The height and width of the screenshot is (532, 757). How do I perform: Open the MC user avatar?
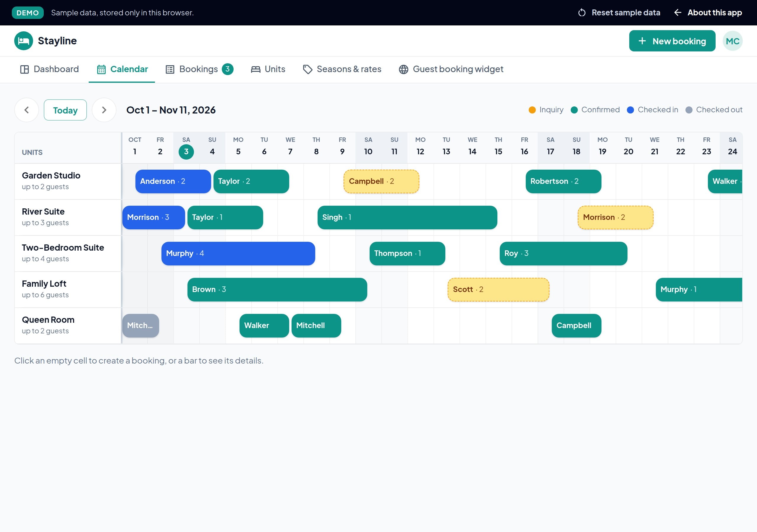pos(732,41)
